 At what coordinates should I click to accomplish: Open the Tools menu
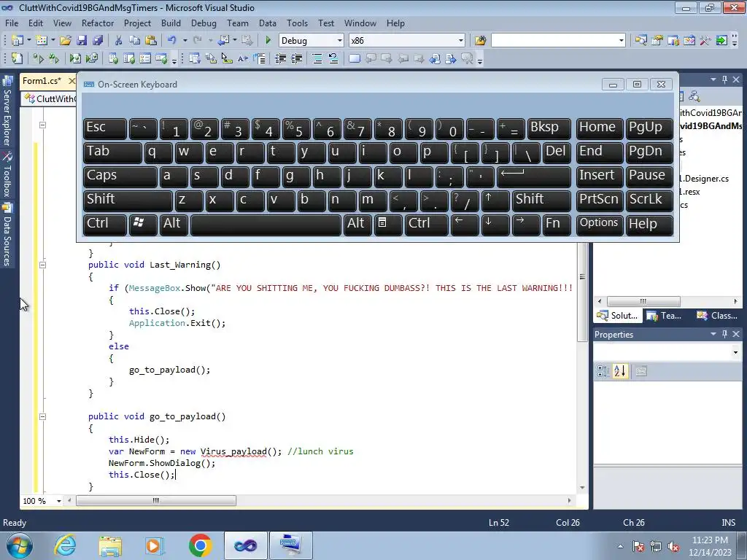(x=297, y=23)
